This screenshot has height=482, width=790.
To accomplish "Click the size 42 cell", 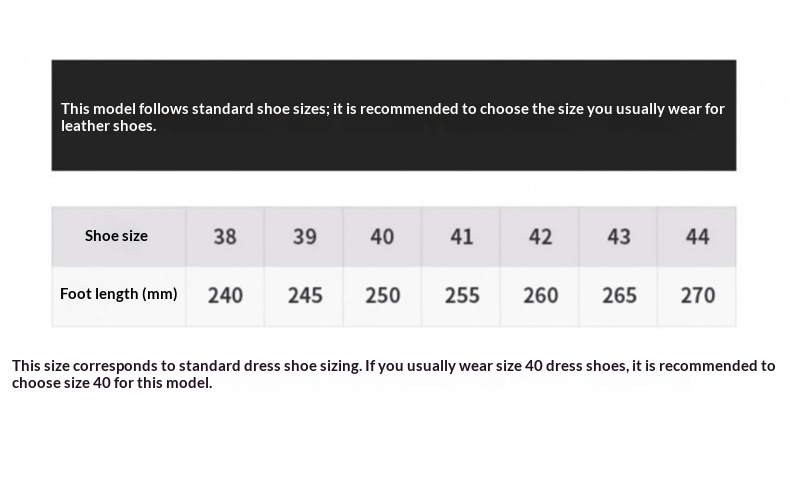I will [540, 236].
